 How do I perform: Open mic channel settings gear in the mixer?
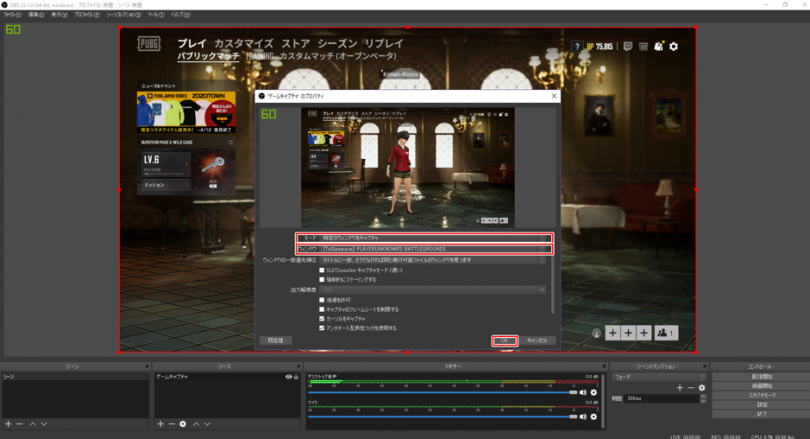(594, 416)
